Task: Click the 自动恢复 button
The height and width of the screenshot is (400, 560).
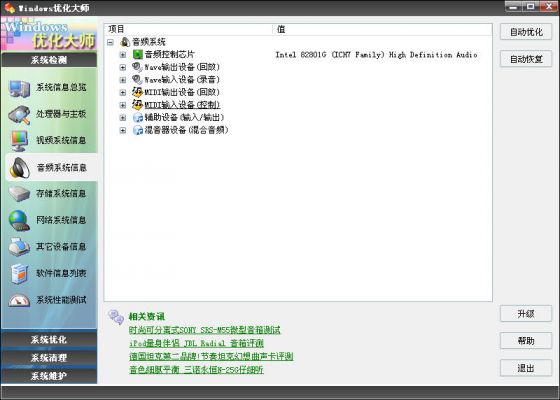Action: point(526,59)
